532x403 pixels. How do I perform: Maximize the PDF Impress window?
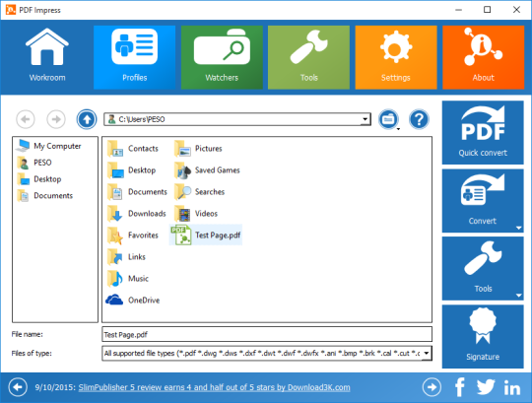[x=487, y=10]
